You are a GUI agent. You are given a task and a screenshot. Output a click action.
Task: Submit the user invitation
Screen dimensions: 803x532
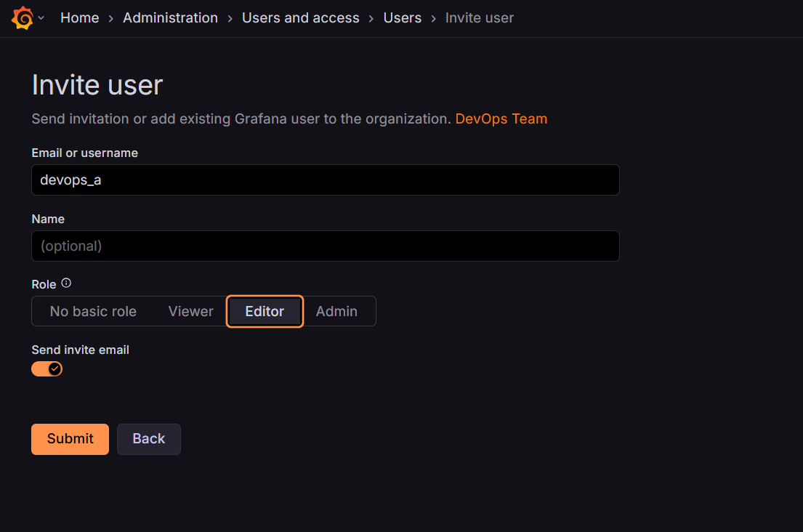(70, 439)
